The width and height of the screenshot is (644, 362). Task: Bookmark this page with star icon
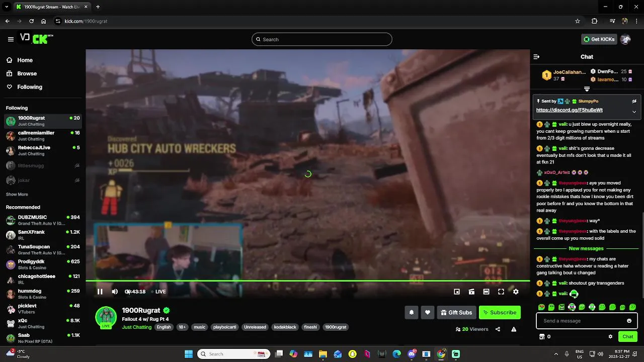[578, 21]
